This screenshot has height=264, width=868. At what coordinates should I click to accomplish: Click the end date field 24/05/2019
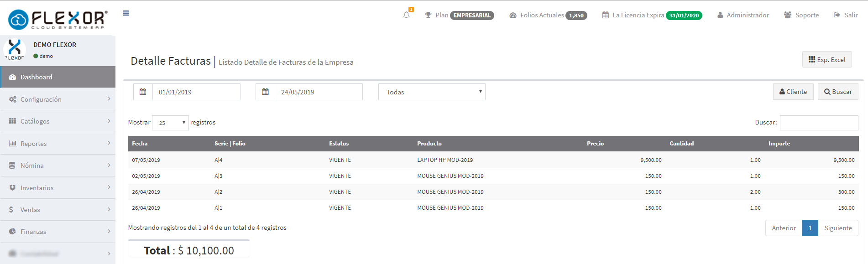pos(319,92)
